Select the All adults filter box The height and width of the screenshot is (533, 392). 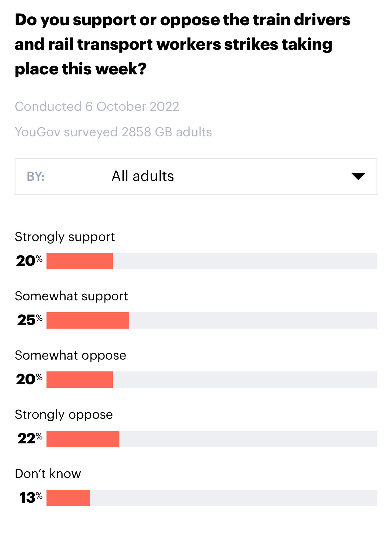click(196, 176)
